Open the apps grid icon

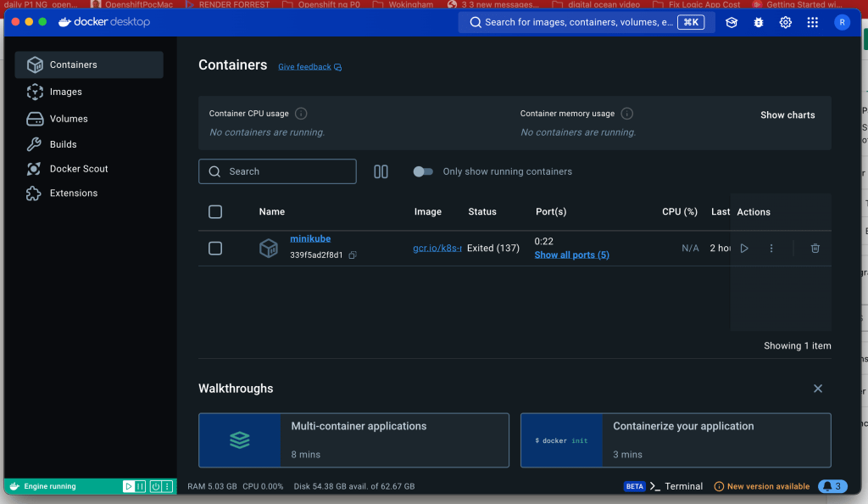click(x=813, y=22)
